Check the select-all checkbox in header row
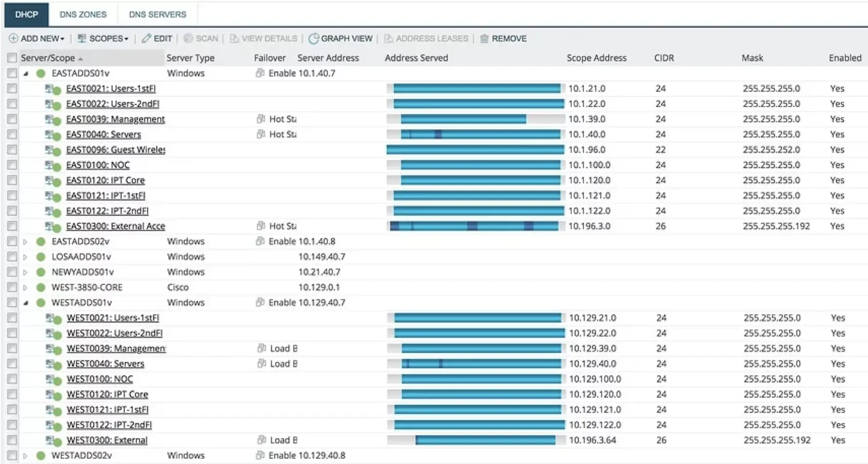Screen dimensions: 868x464 (x=12, y=58)
